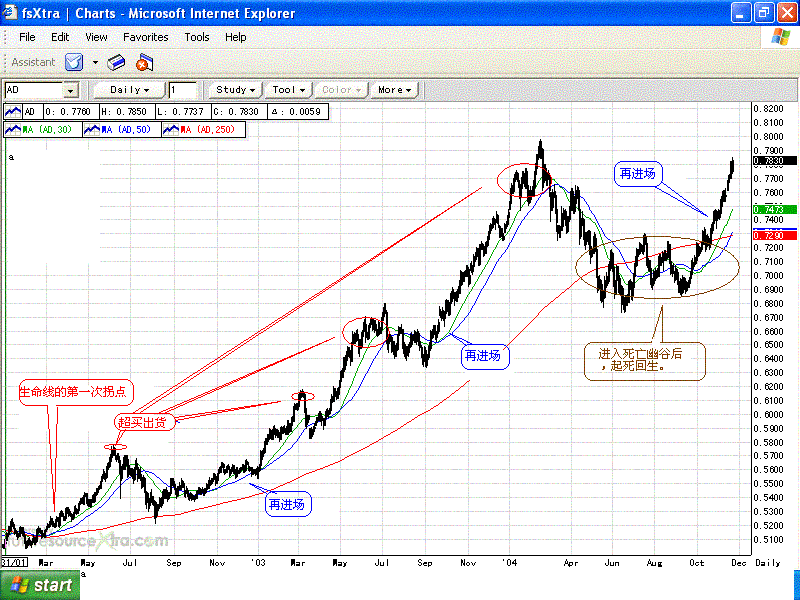Click the '04 date axis label
The width and height of the screenshot is (800, 600).
510,563
